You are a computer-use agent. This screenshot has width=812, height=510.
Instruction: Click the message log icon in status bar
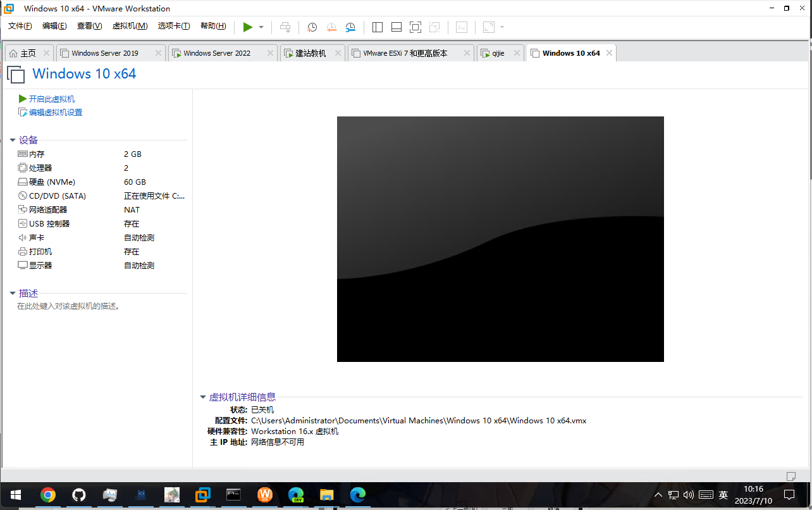790,476
